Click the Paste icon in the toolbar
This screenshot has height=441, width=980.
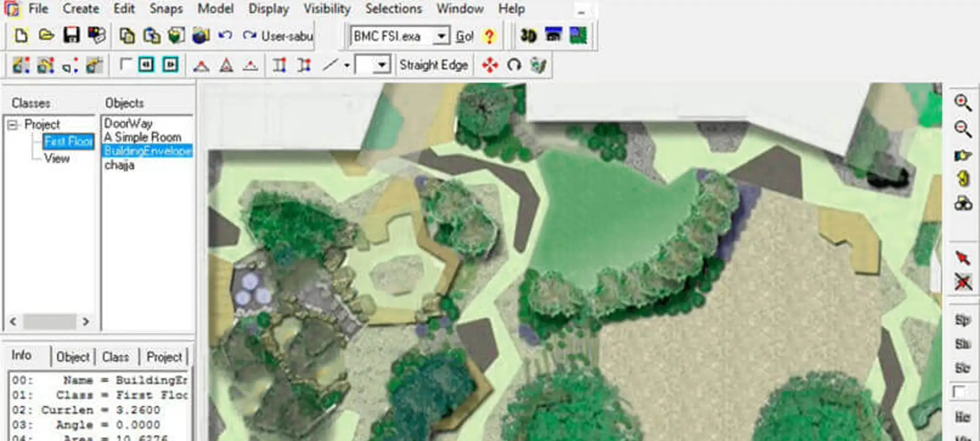(x=152, y=36)
